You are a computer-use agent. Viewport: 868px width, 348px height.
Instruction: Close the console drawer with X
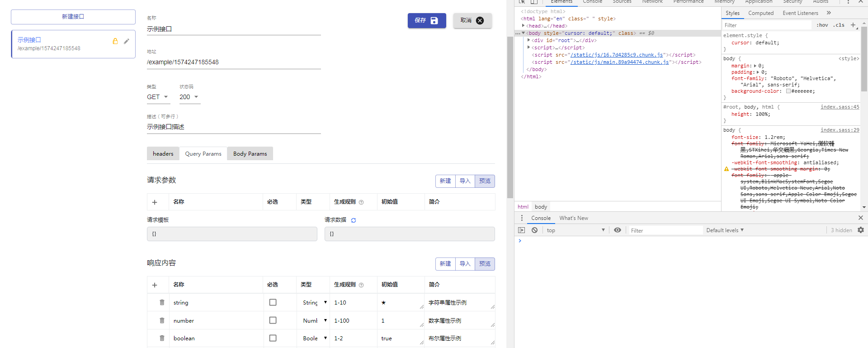pyautogui.click(x=861, y=218)
